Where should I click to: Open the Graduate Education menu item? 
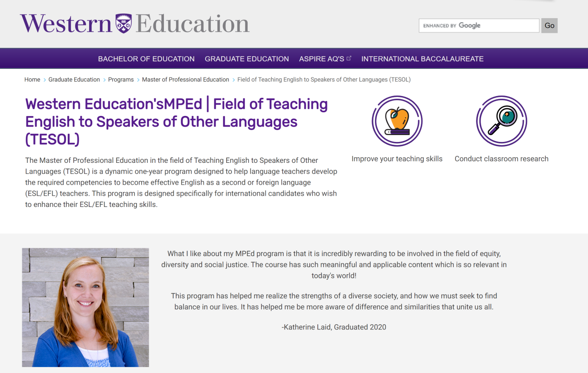click(x=247, y=59)
